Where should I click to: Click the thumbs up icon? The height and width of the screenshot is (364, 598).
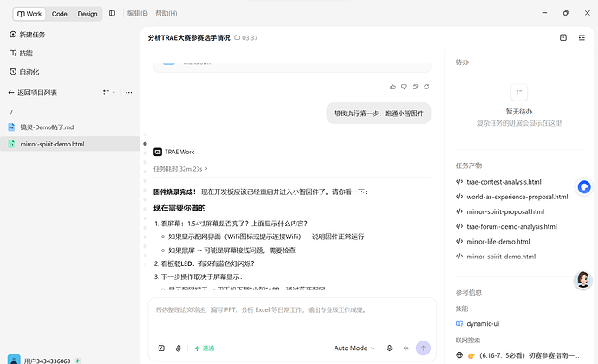[x=393, y=87]
